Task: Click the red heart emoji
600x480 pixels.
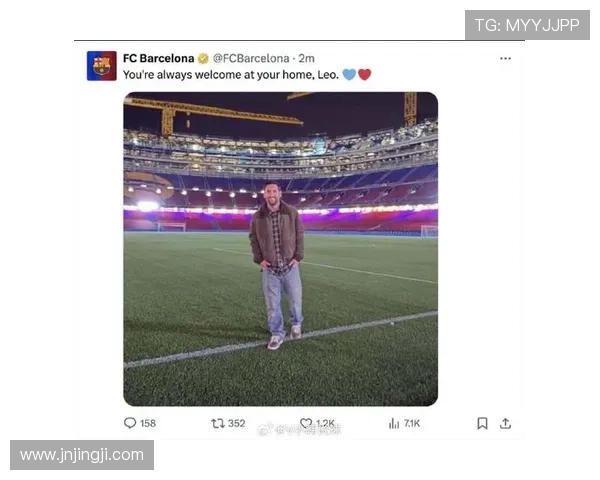Action: (x=365, y=74)
